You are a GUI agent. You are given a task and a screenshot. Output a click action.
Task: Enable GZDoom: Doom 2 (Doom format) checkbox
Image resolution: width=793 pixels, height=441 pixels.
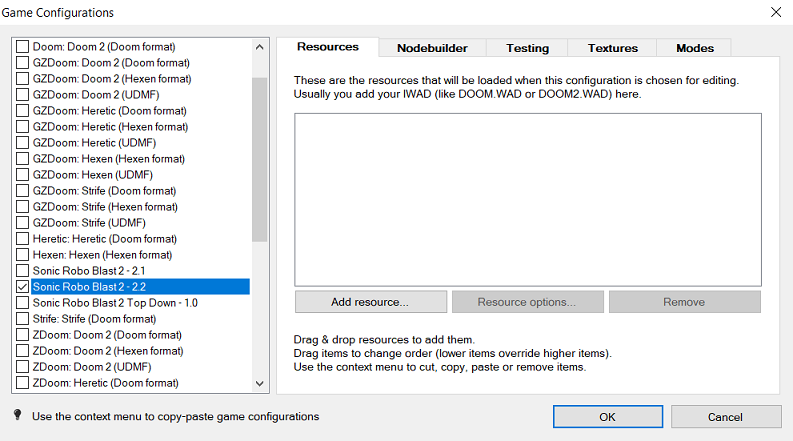pos(22,63)
